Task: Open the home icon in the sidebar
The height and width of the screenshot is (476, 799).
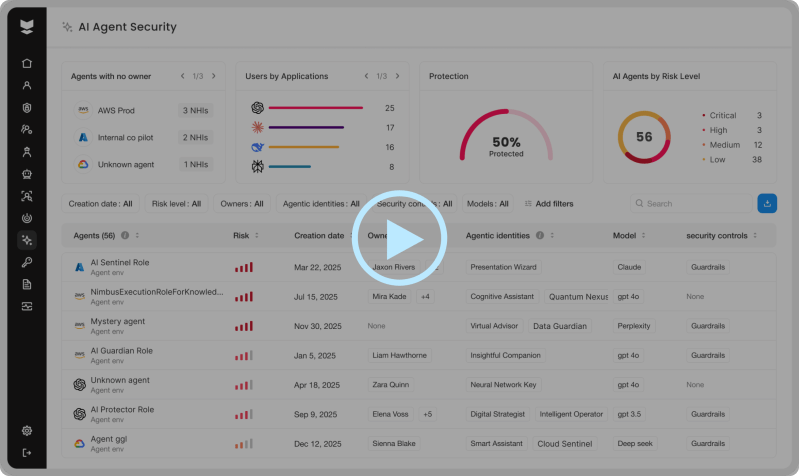Action: pyautogui.click(x=27, y=63)
